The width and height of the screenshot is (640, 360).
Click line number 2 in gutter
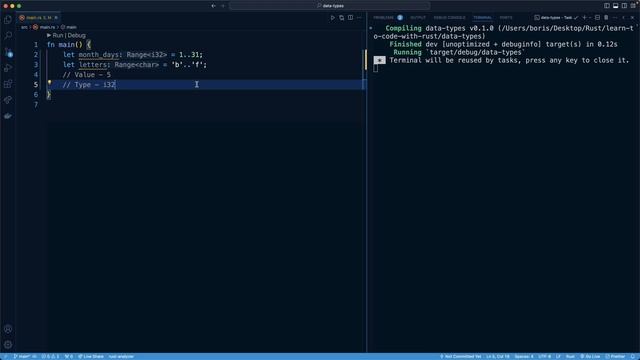36,55
